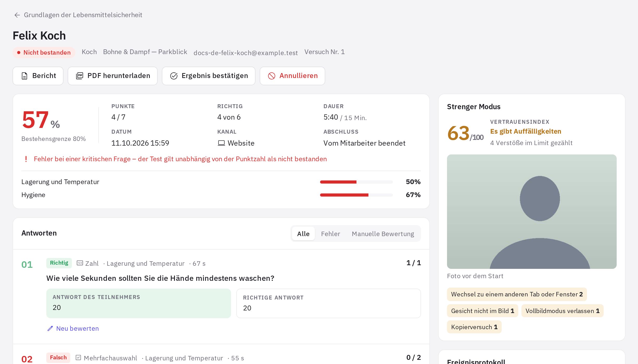Click the document icon in Bericht button
The height and width of the screenshot is (364, 638).
coord(24,76)
